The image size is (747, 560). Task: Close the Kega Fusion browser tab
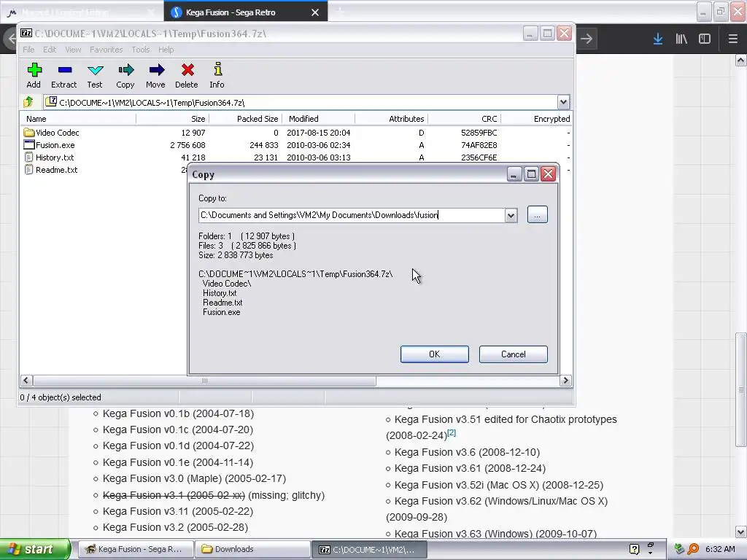pyautogui.click(x=315, y=12)
